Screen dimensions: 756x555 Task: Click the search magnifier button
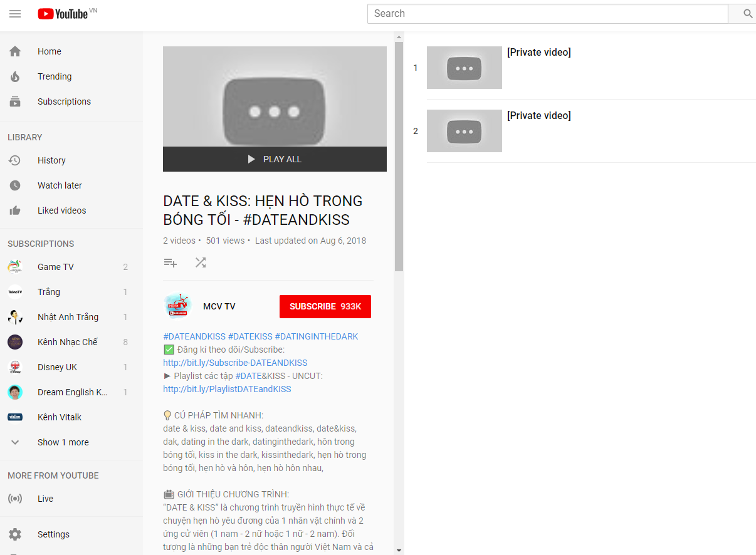[x=747, y=14]
